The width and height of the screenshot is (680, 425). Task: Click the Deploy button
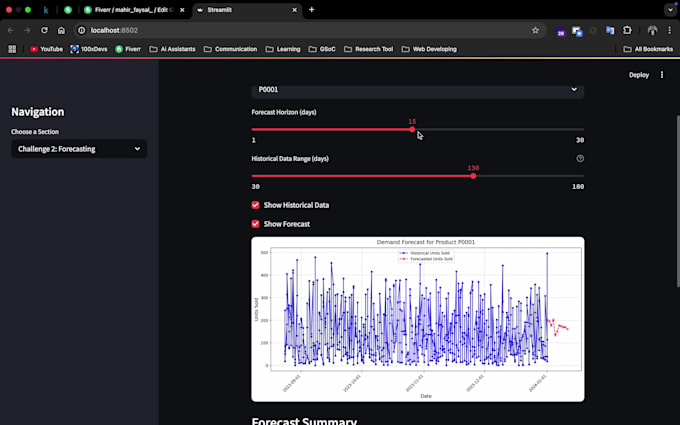click(x=639, y=75)
